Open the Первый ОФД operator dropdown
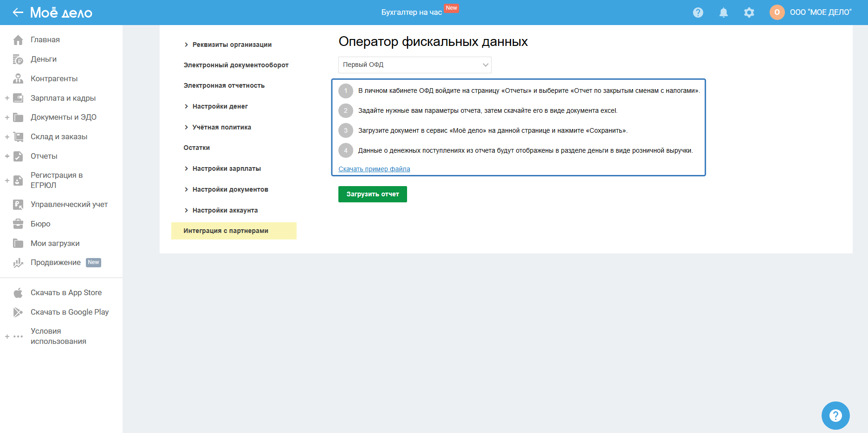The width and height of the screenshot is (868, 433). click(415, 65)
